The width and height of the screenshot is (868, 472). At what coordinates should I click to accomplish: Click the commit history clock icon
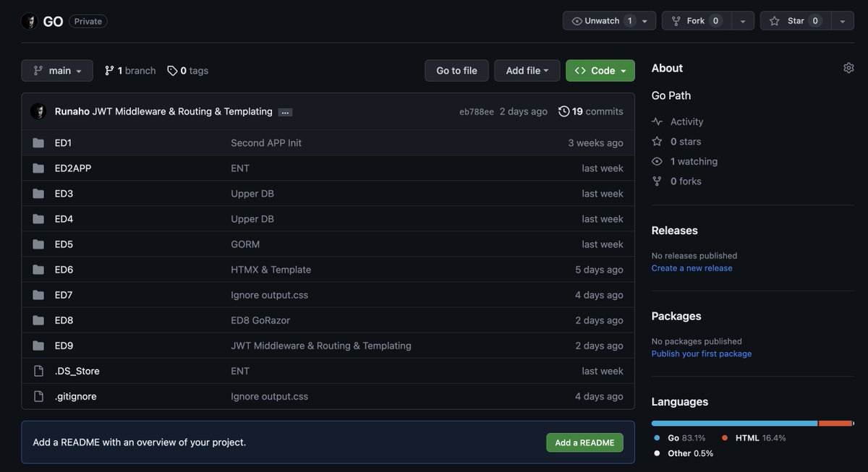[564, 111]
